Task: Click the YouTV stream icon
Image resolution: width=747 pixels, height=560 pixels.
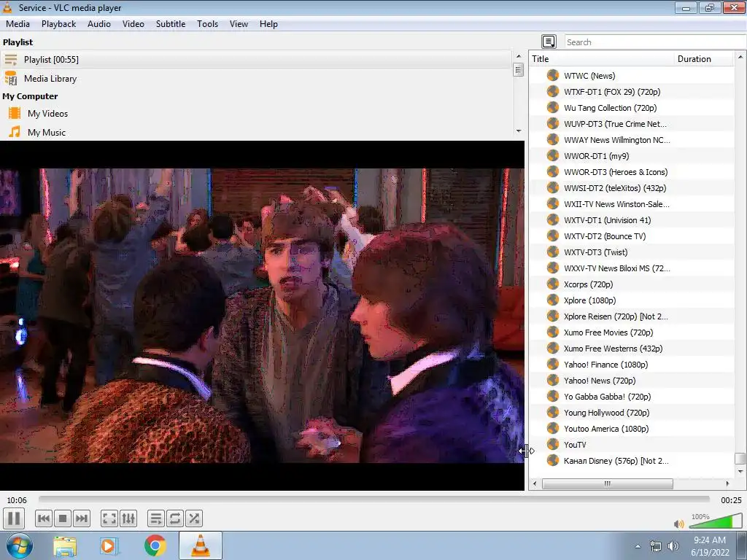Action: tap(553, 444)
